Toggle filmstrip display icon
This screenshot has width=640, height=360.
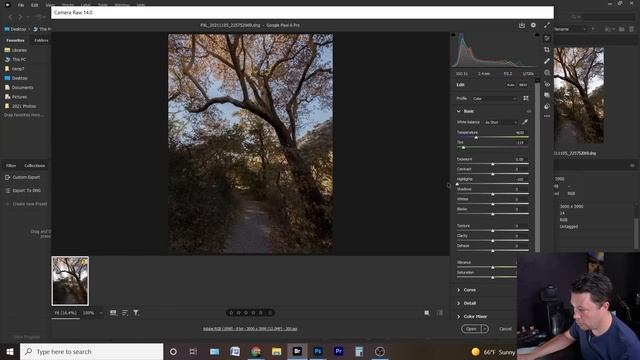pos(113,313)
